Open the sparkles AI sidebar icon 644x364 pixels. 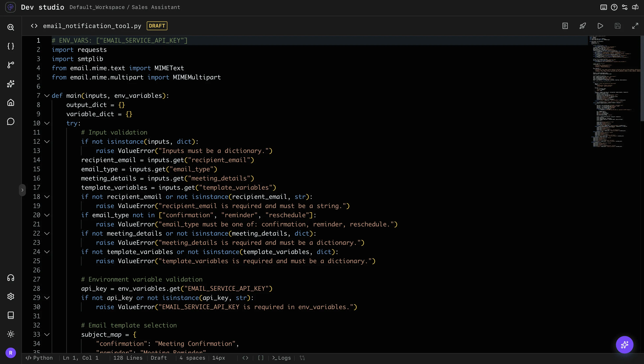pos(11,84)
